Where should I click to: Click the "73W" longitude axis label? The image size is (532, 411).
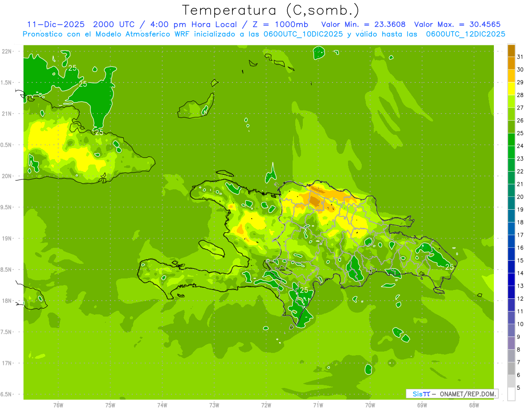tap(214, 405)
